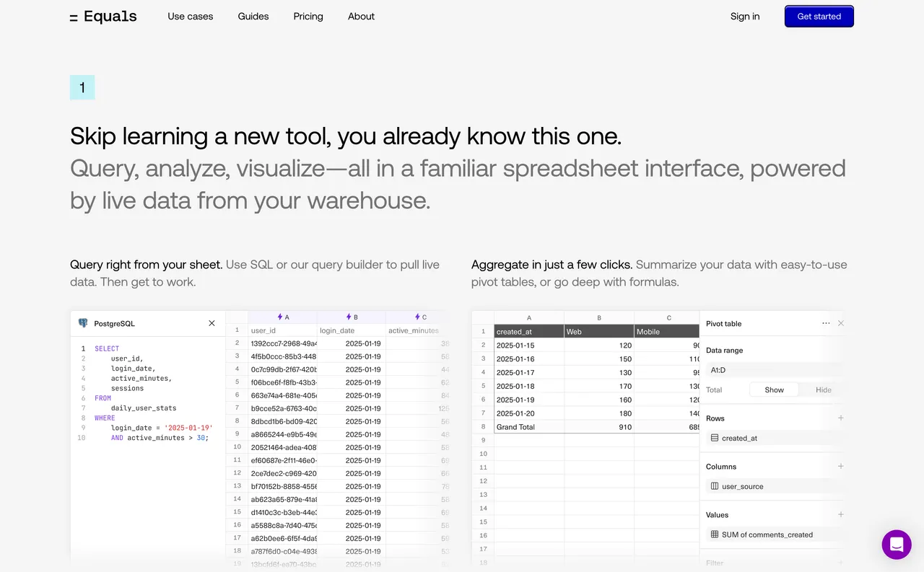This screenshot has width=924, height=572.
Task: Click the lightning bolt icon on column A
Action: [278, 317]
